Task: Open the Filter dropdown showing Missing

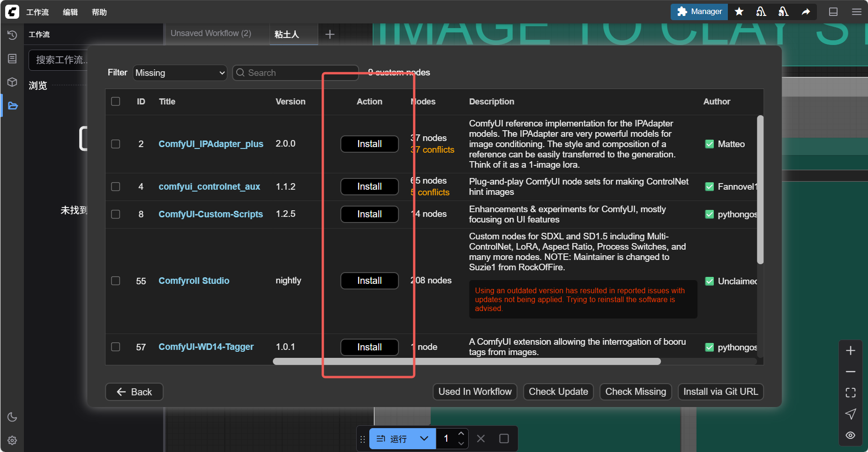Action: pos(180,73)
